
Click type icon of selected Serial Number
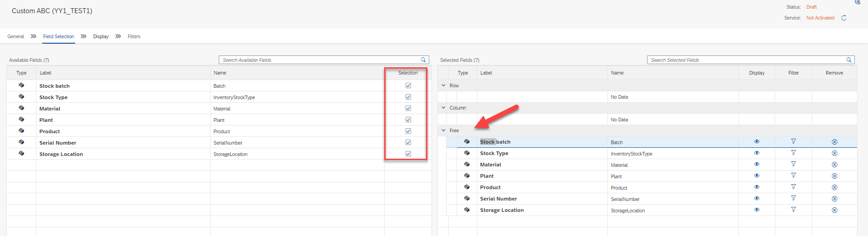point(467,198)
